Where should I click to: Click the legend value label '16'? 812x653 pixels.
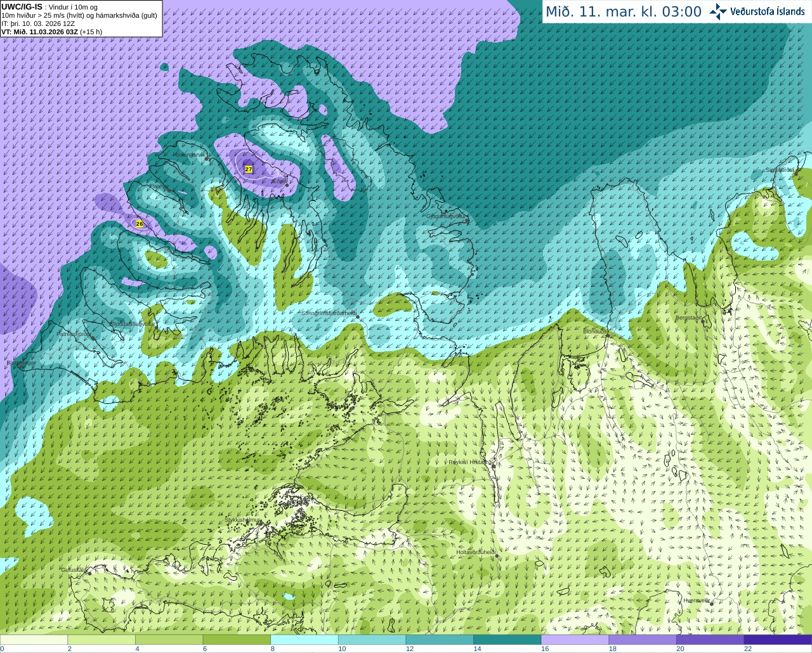coord(545,649)
